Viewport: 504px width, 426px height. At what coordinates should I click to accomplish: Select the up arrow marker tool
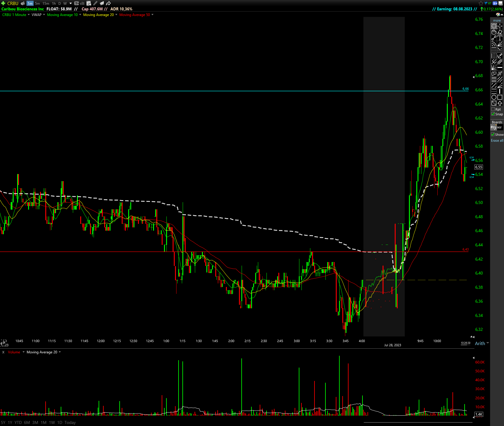coord(500,103)
